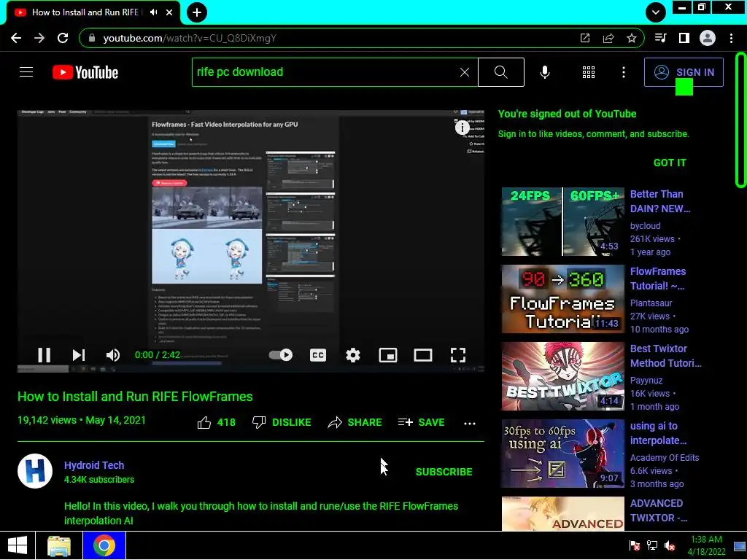
Task: Open the Chrome profile avatar
Action: click(708, 38)
